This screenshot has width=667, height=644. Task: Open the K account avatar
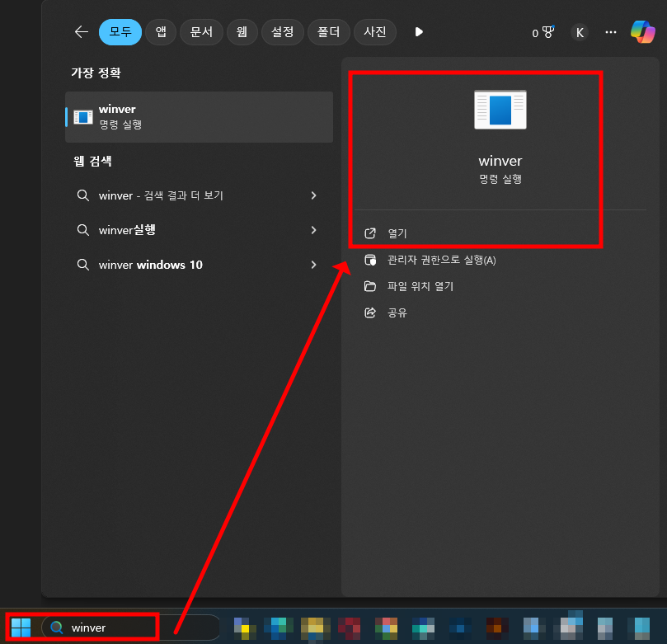click(580, 33)
